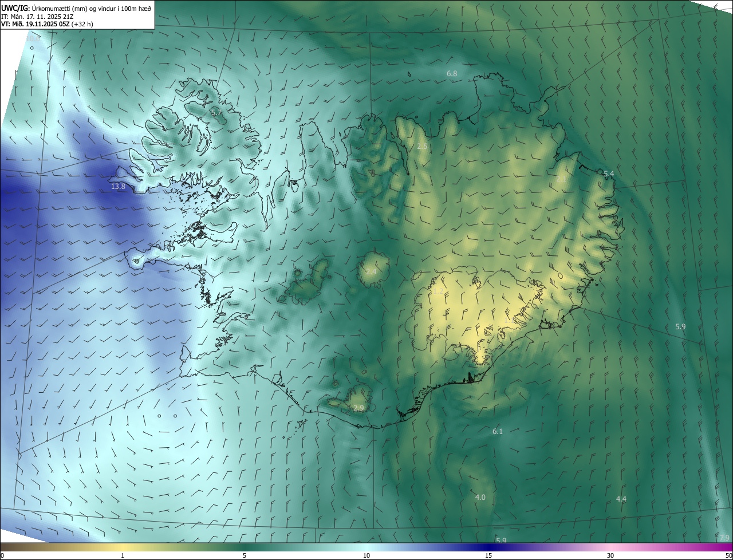733x560 pixels.
Task: Click the title 'Úrkomumætti (mm) og vindur í 100m hæð'
Action: pos(92,8)
